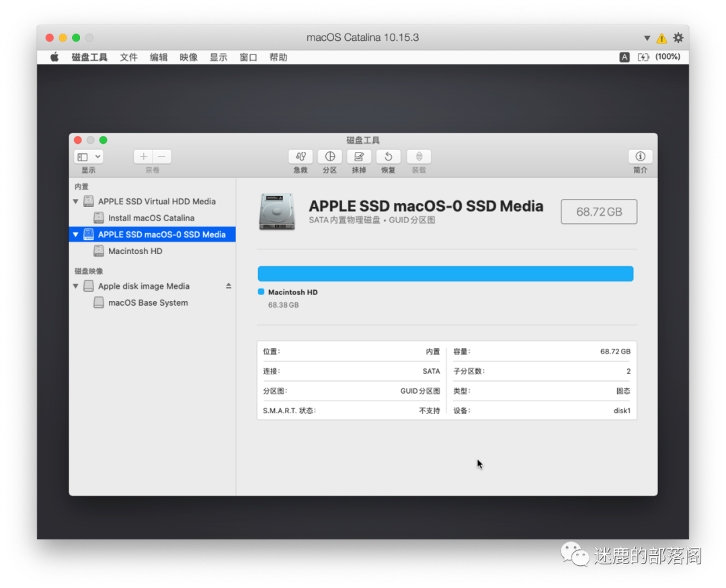Open the 编辑 menu
Viewport: 726px width, 588px height.
(159, 57)
